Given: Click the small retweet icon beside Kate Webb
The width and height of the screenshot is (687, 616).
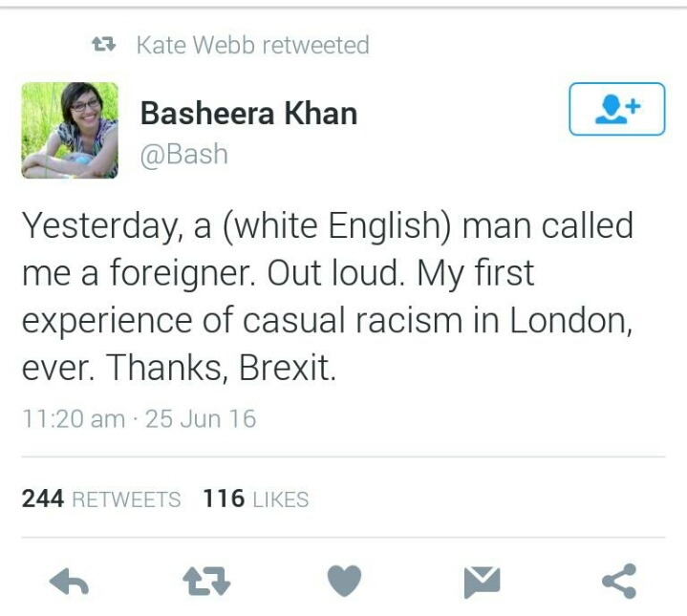Looking at the screenshot, I should coord(102,44).
